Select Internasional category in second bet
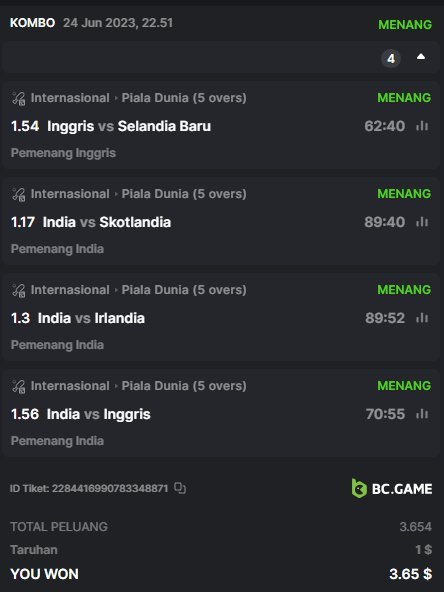This screenshot has width=444, height=592. 70,194
